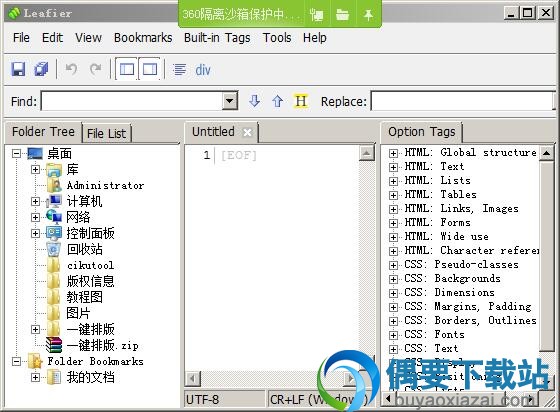This screenshot has width=560, height=412.
Task: Expand HTML: Links, Images tags
Action: (393, 209)
